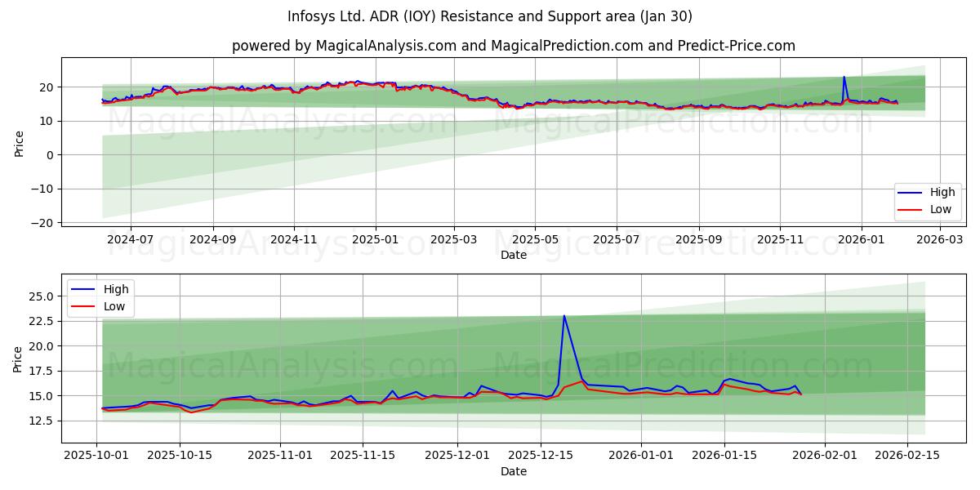Viewport: 980px width, 490px height.
Task: Click the '2026-02-15' tick label on the bottom chart
Action: tap(906, 456)
